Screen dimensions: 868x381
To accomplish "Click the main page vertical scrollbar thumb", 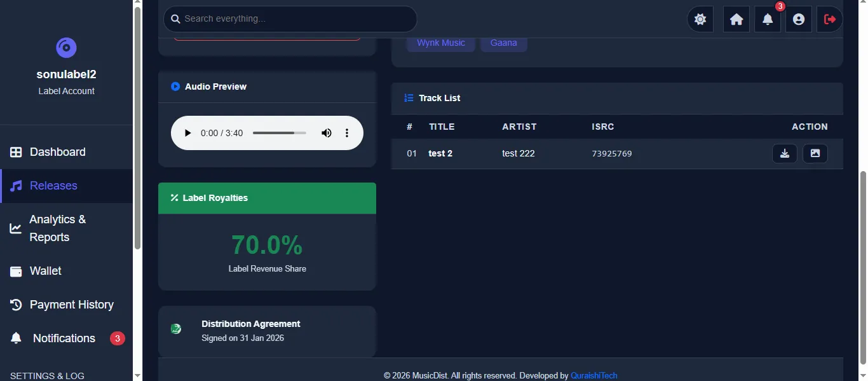I will 863,267.
